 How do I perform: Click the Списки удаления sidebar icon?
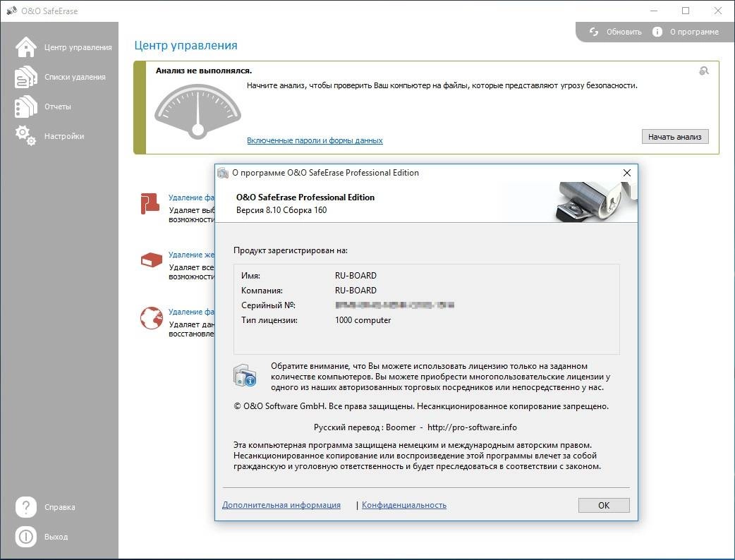[26, 77]
